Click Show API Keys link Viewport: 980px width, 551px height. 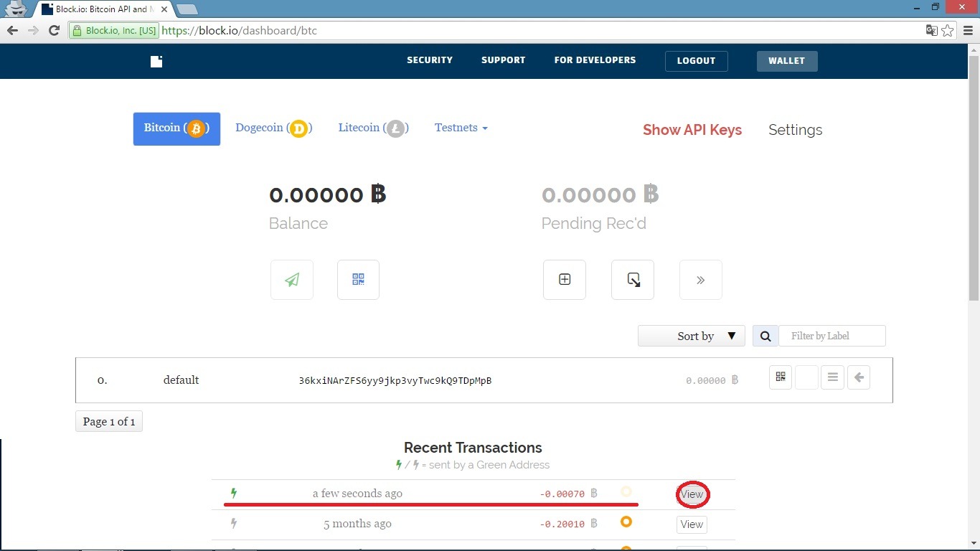692,130
